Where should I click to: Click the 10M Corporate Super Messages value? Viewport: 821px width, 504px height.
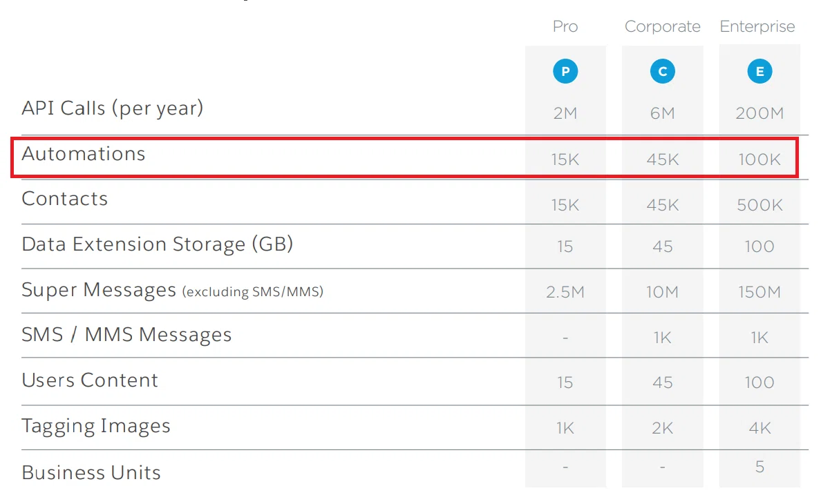[662, 292]
